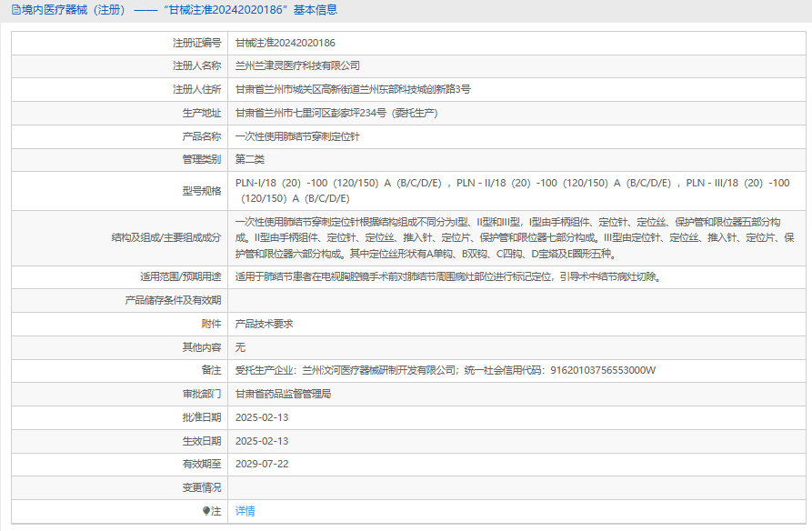Click the document icon before 境内医疗器械 title

(16, 10)
